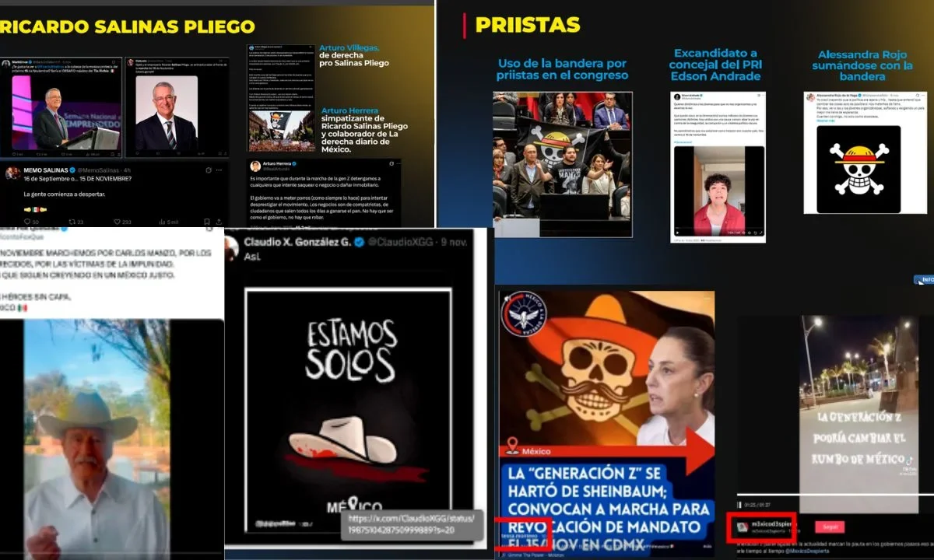Screen dimensions: 934x560
Task: Click the m3xicod3spierta username
Action: [774, 523]
